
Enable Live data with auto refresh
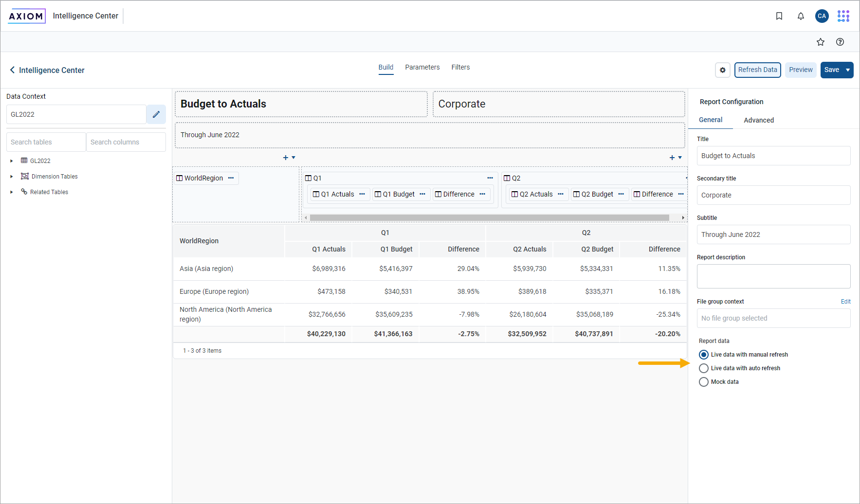[x=704, y=368]
